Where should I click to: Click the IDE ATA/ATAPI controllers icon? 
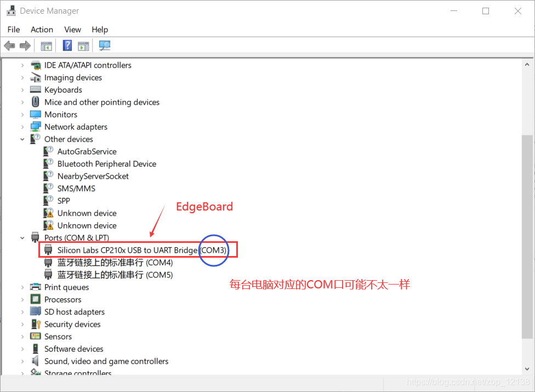tap(36, 65)
